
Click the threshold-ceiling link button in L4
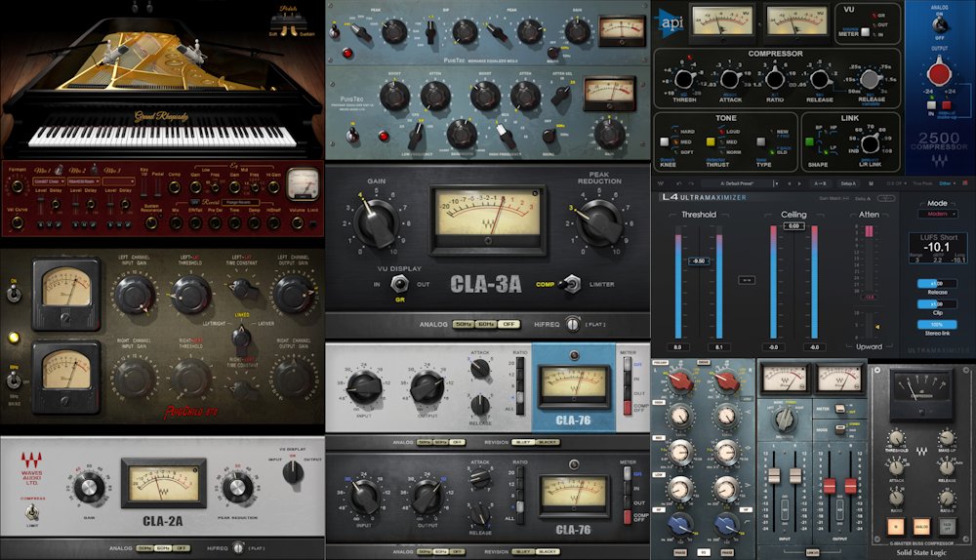(747, 281)
